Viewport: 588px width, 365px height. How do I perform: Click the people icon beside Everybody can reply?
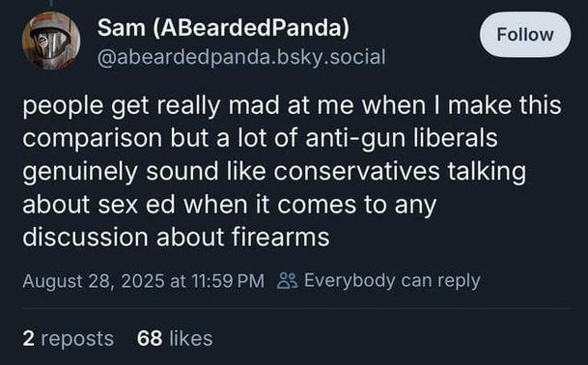click(288, 281)
